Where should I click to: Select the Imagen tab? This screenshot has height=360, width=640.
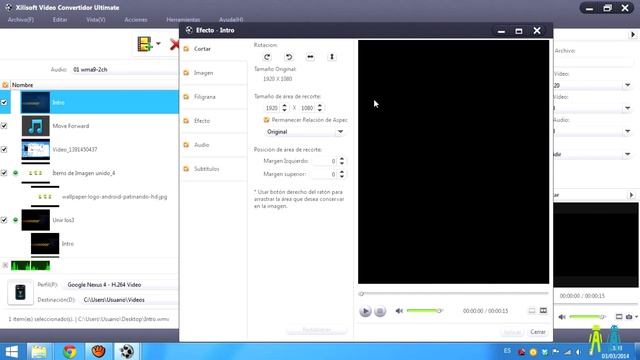pos(213,73)
